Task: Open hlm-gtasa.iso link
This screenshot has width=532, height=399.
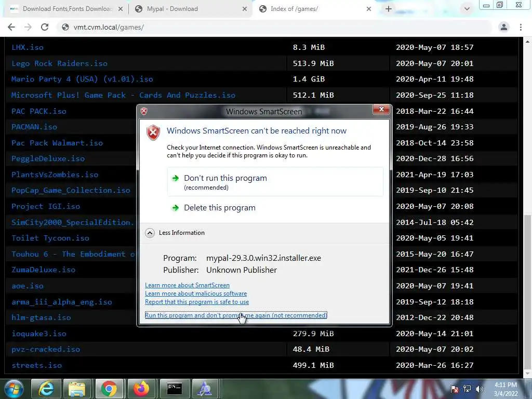Action: tap(41, 317)
